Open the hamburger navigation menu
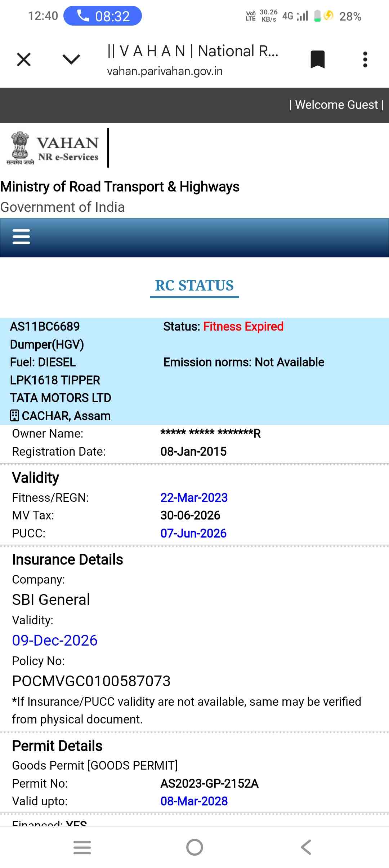389x868 pixels. [x=21, y=237]
